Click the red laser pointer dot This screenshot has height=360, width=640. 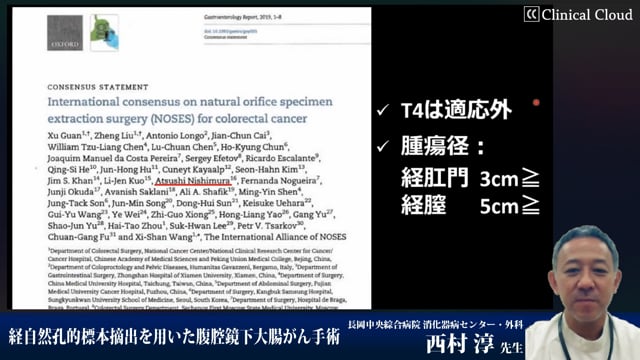tap(536, 102)
